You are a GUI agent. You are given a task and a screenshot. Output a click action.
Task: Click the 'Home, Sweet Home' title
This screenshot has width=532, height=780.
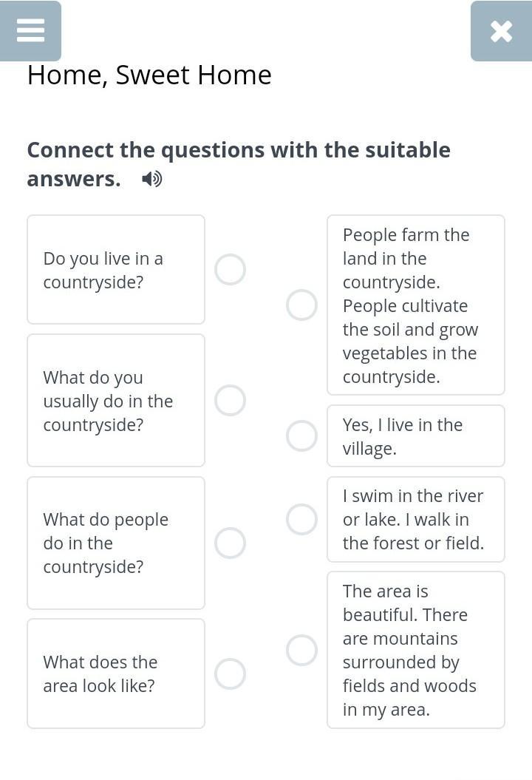click(x=149, y=75)
